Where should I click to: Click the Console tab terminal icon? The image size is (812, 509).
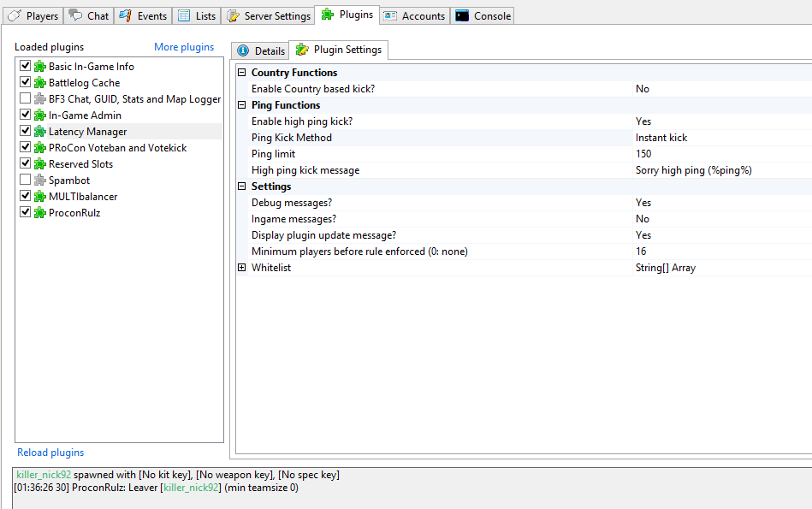click(462, 15)
